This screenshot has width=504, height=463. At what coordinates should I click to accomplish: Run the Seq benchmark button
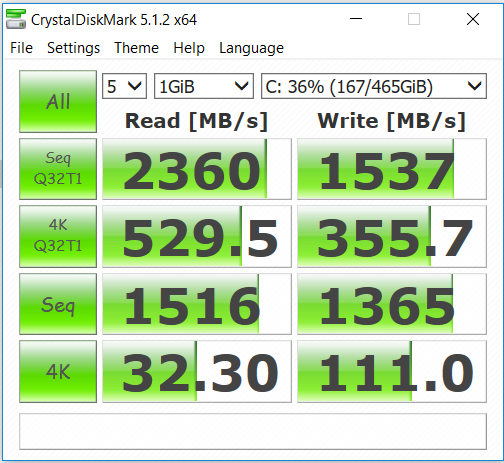pos(58,304)
